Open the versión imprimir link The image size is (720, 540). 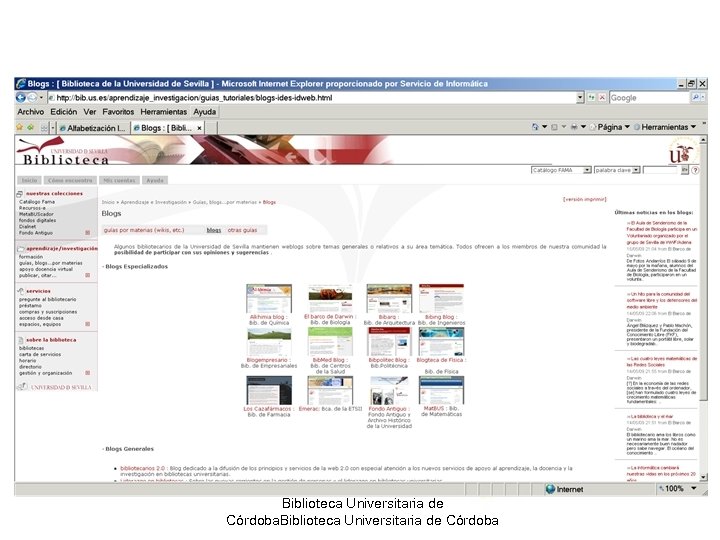pos(585,199)
